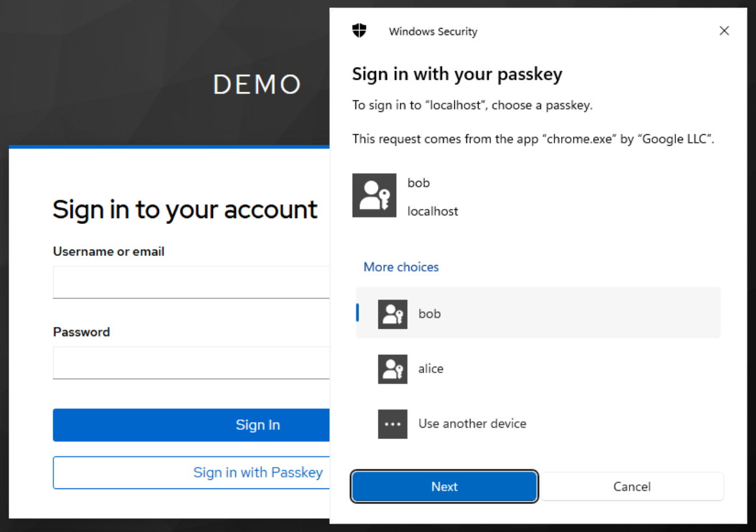Screen dimensions: 756x532
Task: Select the highlighted bob entry under More choices
Action: pos(538,313)
